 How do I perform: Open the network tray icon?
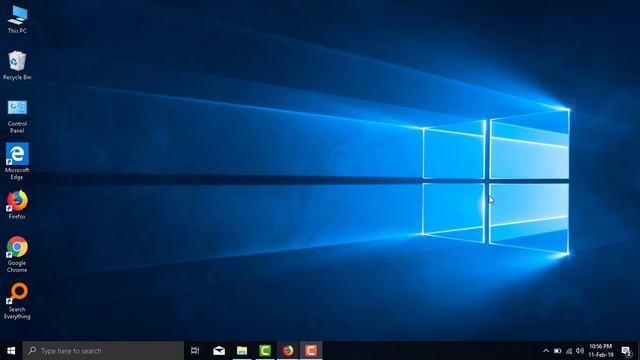tap(569, 351)
